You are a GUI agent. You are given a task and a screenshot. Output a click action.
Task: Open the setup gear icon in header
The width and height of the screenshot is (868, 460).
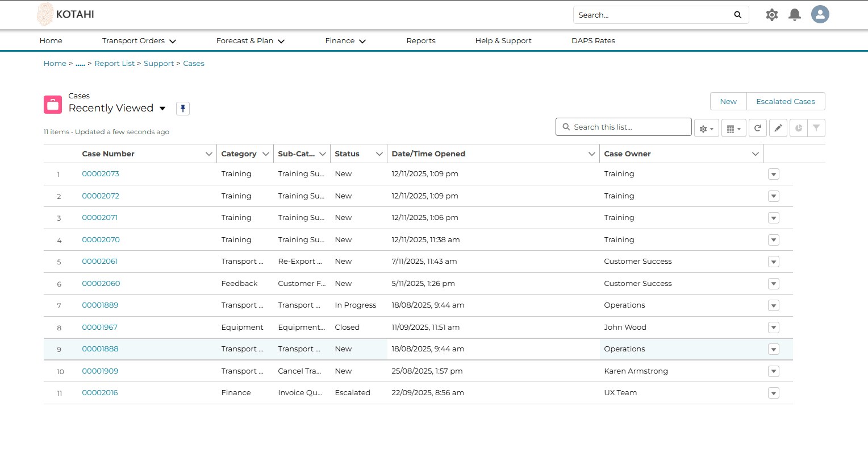click(x=771, y=15)
